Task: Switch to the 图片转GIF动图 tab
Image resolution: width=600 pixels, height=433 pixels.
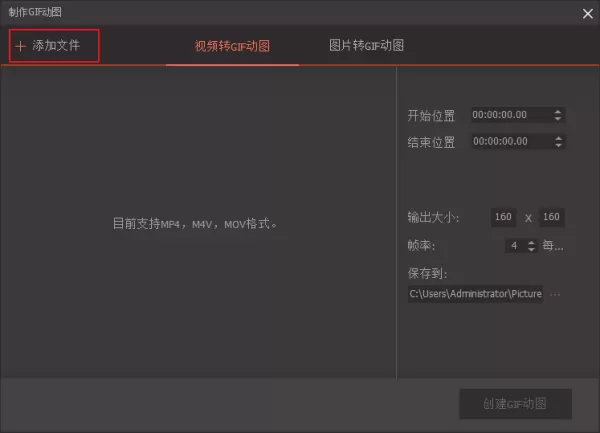Action: (366, 46)
